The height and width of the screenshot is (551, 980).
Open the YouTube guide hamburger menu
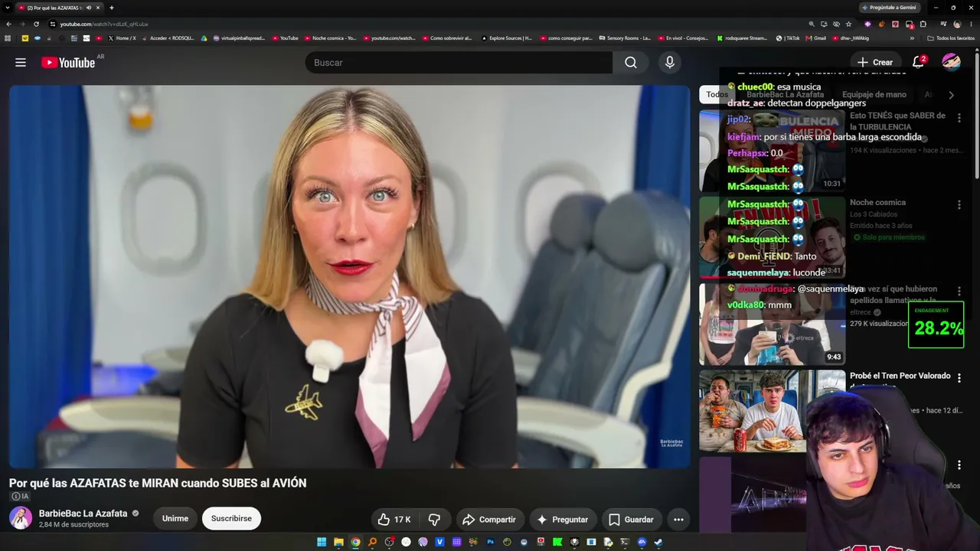pyautogui.click(x=21, y=63)
